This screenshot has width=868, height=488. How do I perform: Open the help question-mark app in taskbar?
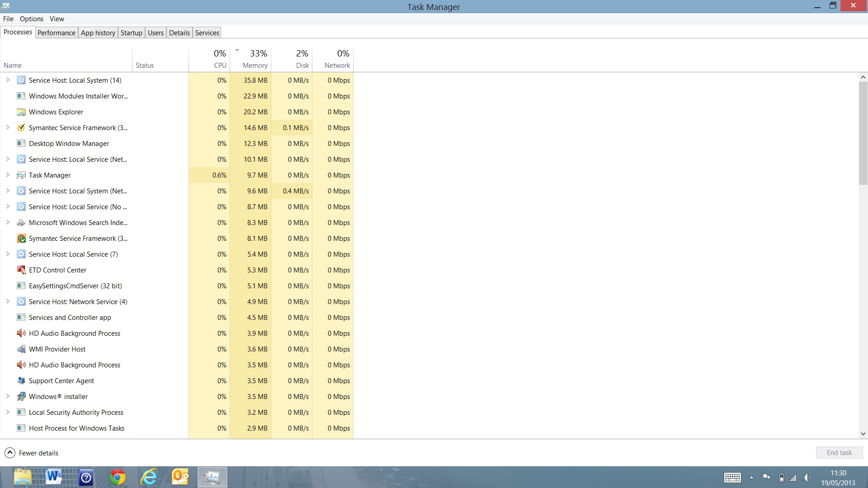(x=86, y=477)
